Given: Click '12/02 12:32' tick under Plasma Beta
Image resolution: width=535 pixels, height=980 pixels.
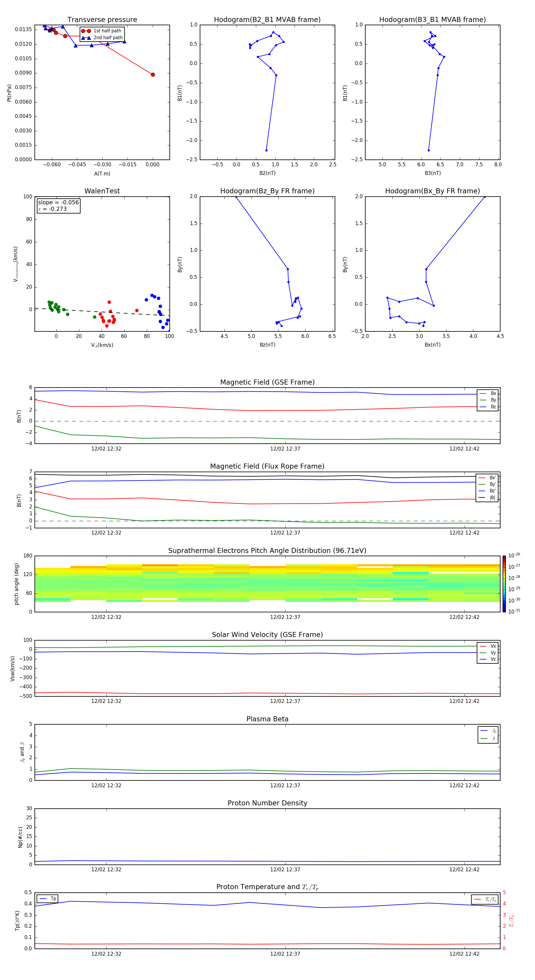Looking at the screenshot, I should click(x=106, y=785).
